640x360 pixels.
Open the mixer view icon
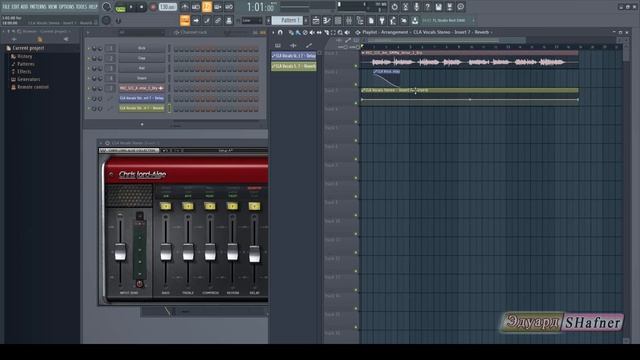point(349,20)
